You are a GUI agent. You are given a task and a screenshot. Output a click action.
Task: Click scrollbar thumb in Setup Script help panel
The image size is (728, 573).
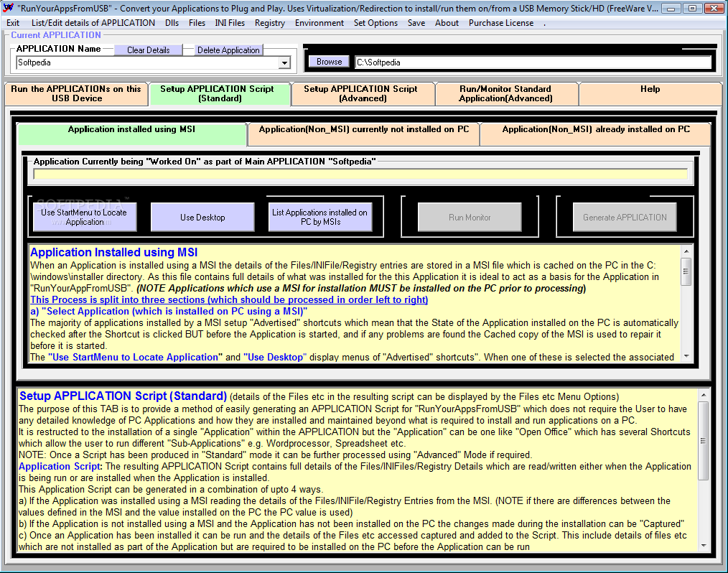click(704, 441)
